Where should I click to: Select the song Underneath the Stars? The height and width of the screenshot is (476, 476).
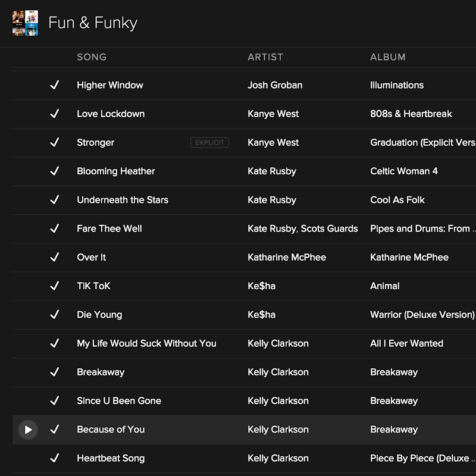pos(123,200)
